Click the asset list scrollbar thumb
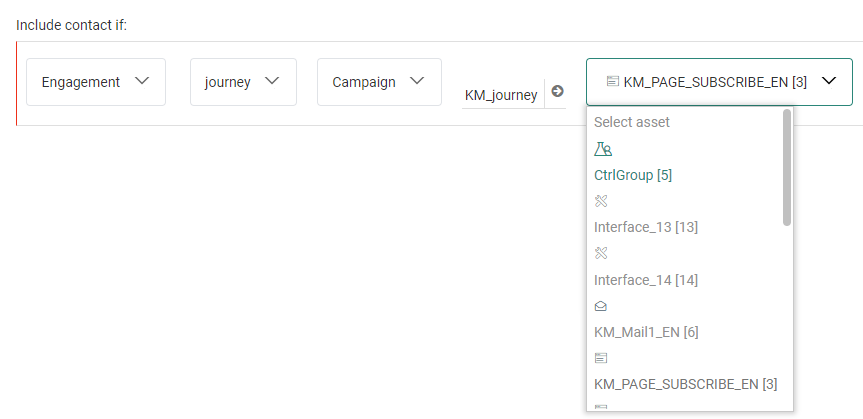The height and width of the screenshot is (419, 863). pyautogui.click(x=787, y=167)
